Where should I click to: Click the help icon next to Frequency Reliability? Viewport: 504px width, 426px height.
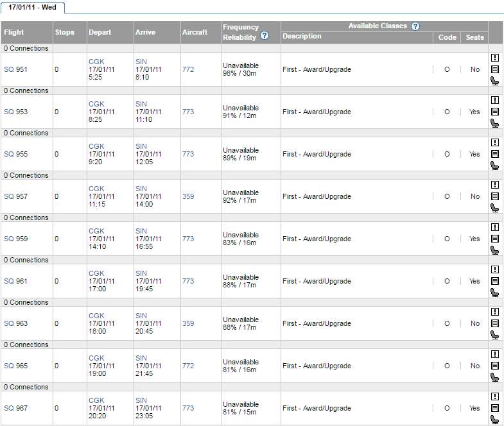point(265,36)
